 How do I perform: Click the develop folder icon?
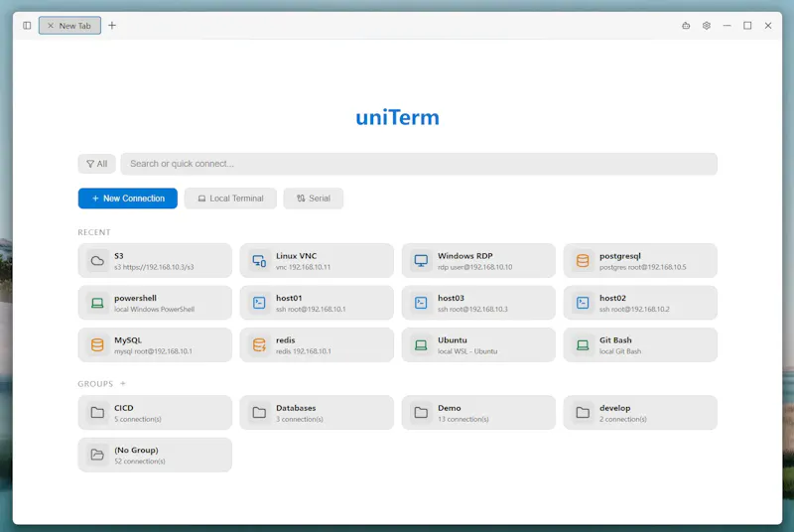pyautogui.click(x=583, y=413)
